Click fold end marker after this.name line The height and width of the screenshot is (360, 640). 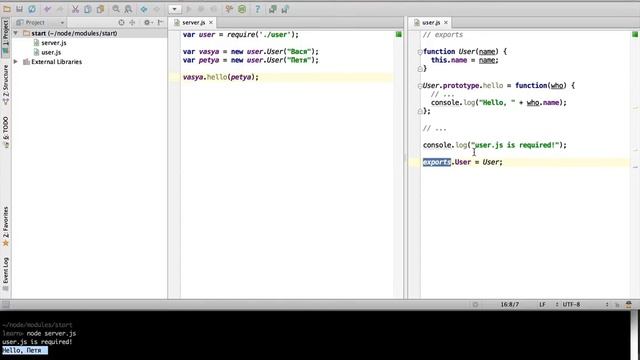point(420,69)
